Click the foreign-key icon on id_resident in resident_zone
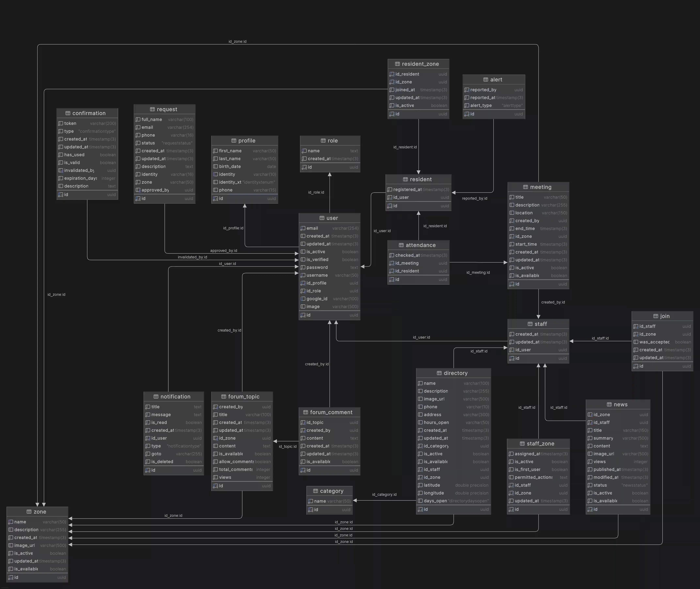 click(x=392, y=74)
